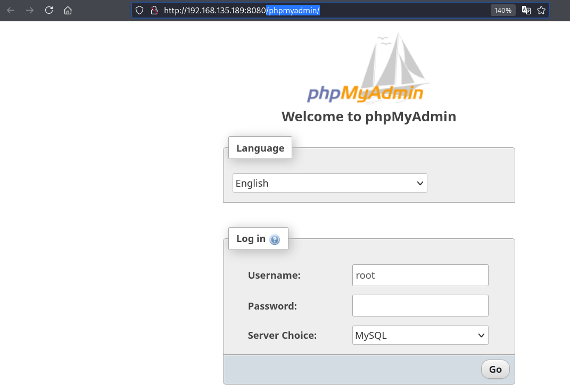Image resolution: width=570 pixels, height=392 pixels.
Task: Go to the browser home page icon
Action: [x=68, y=10]
